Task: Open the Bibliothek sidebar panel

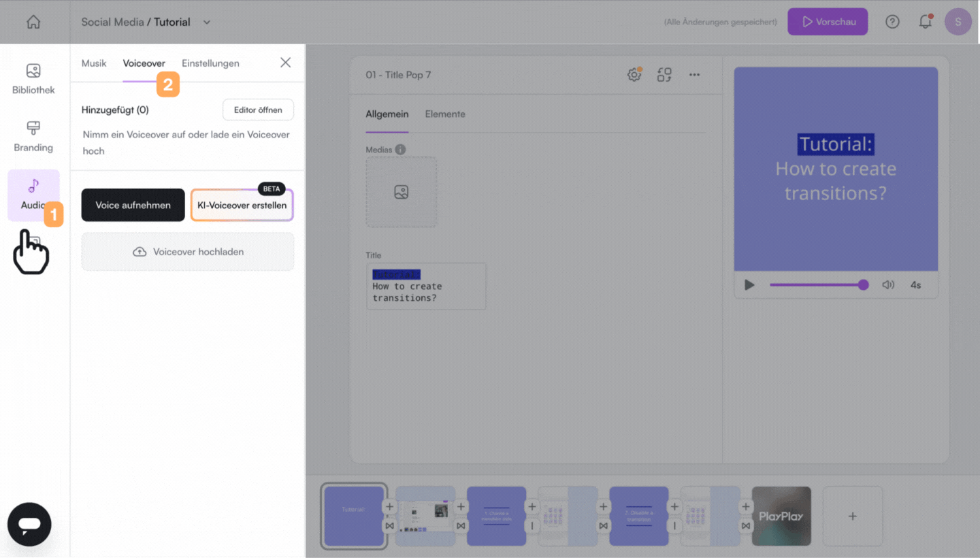Action: pos(33,79)
